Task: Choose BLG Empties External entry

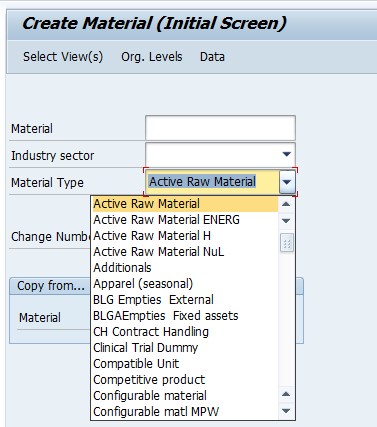Action: pos(184,300)
